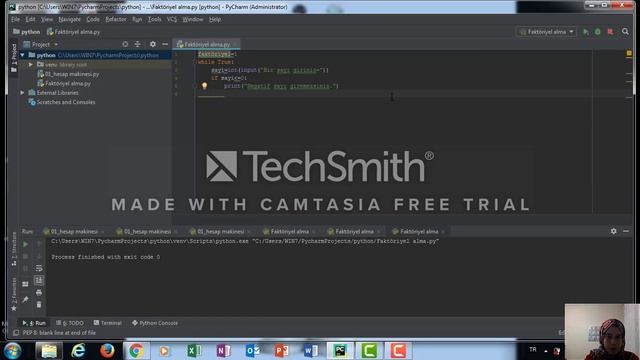Click the 'Process finished with exit code 0' text
Image resolution: width=640 pixels, height=360 pixels.
[106, 257]
